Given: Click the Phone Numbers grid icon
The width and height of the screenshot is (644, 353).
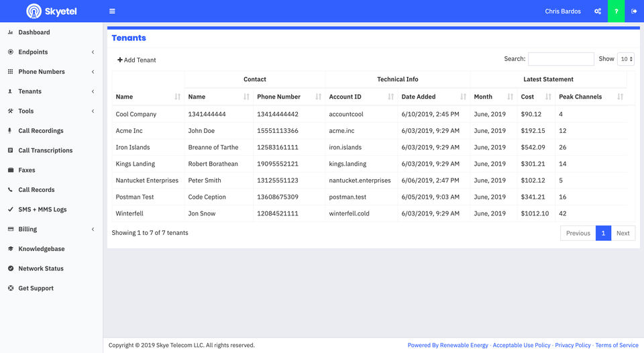Looking at the screenshot, I should (11, 72).
